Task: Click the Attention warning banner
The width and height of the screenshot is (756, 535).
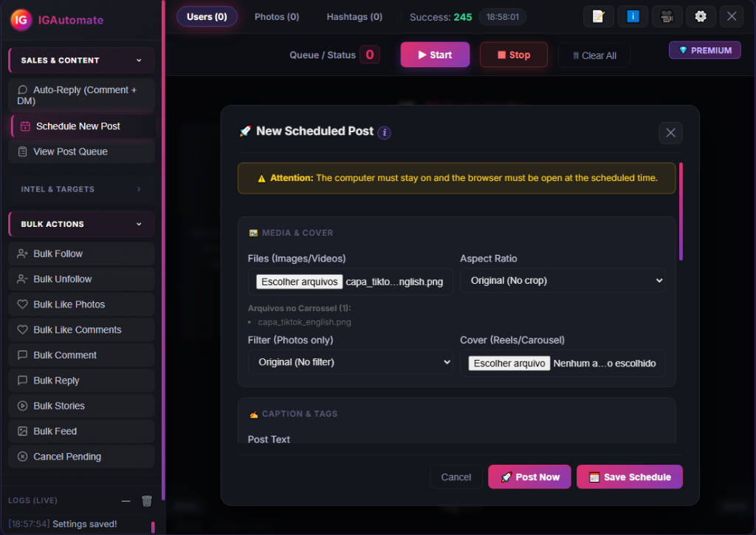Action: (456, 178)
